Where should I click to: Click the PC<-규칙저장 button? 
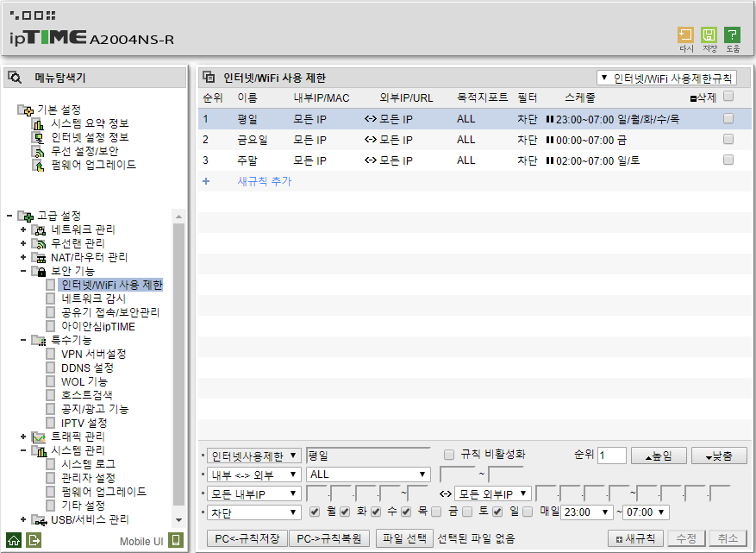point(247,538)
